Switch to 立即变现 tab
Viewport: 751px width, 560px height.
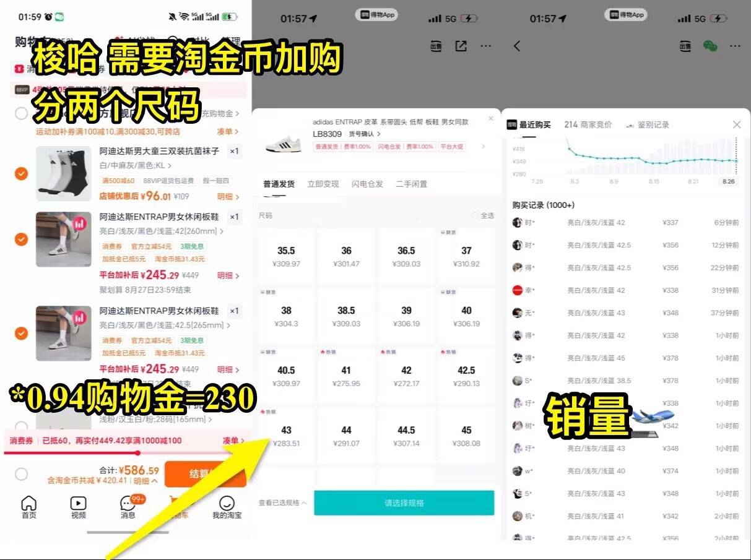tap(323, 184)
